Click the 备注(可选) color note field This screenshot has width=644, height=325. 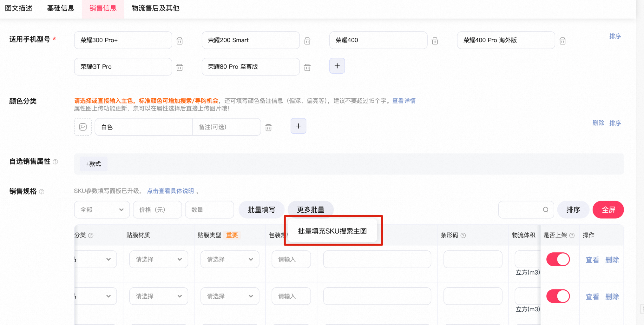pyautogui.click(x=227, y=127)
